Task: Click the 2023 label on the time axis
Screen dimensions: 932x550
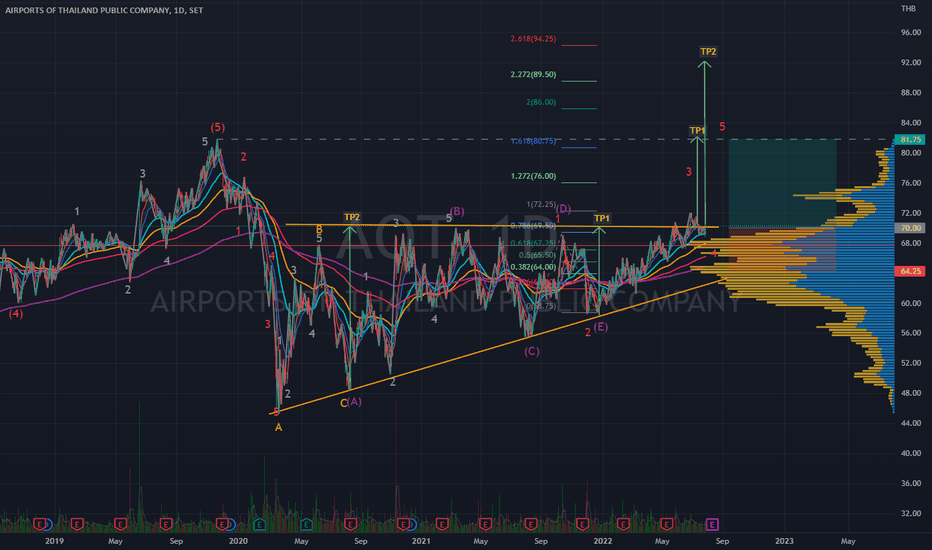Action: pos(784,541)
